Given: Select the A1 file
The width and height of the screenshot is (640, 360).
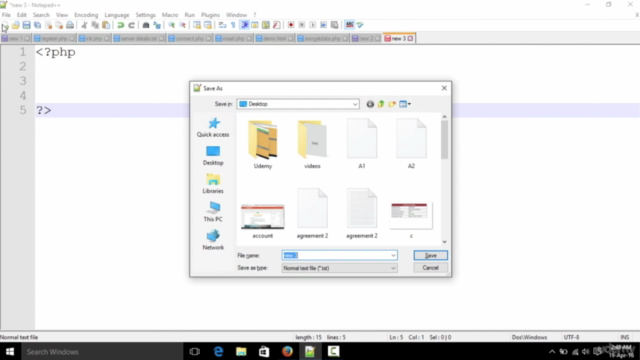Looking at the screenshot, I should click(362, 144).
